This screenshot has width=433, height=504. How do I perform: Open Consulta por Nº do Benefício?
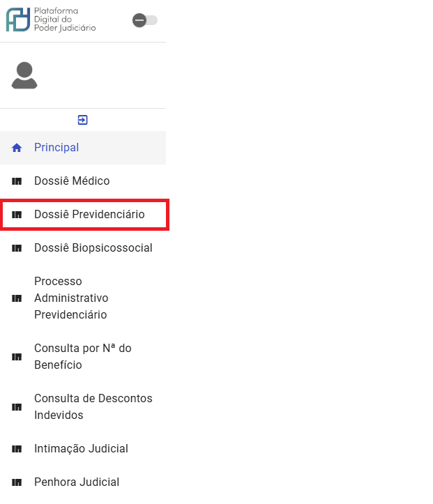83,356
